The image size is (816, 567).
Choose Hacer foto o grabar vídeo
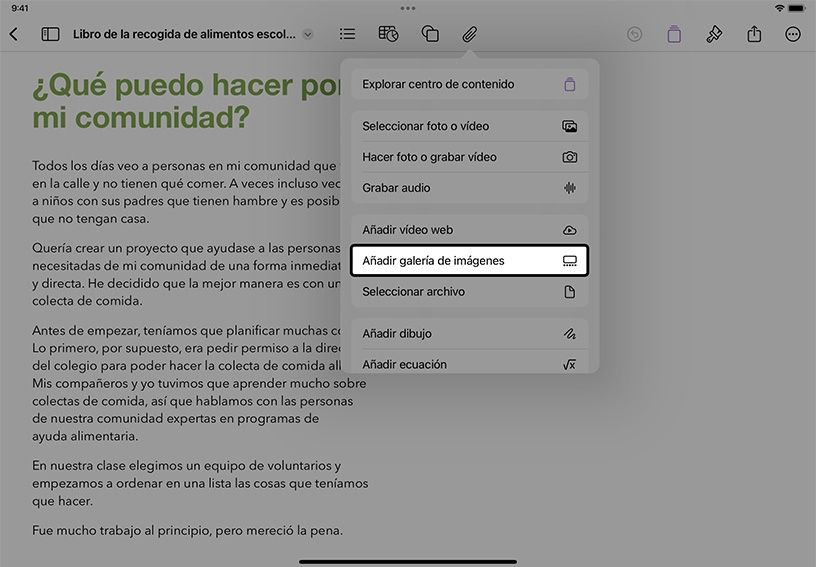click(469, 157)
